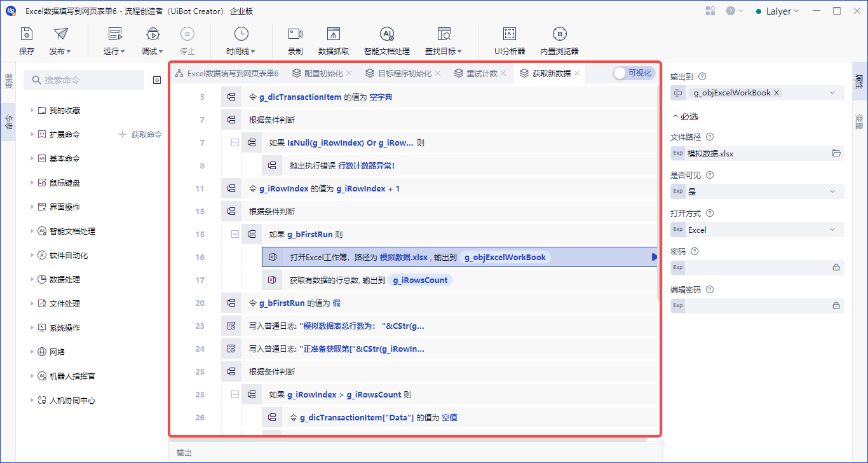Image resolution: width=868 pixels, height=463 pixels.
Task: Click the command search box (搜索命令)
Action: click(84, 80)
